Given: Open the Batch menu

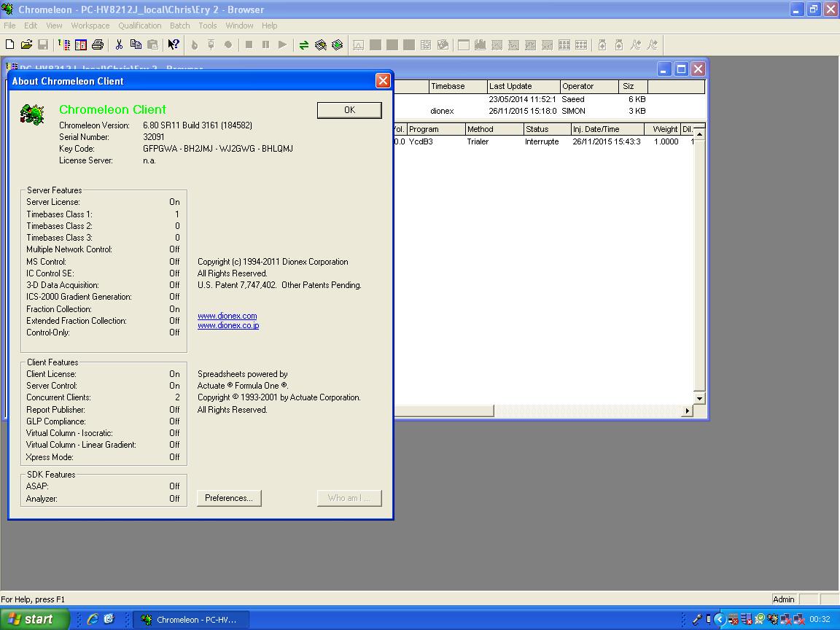Looking at the screenshot, I should (180, 26).
